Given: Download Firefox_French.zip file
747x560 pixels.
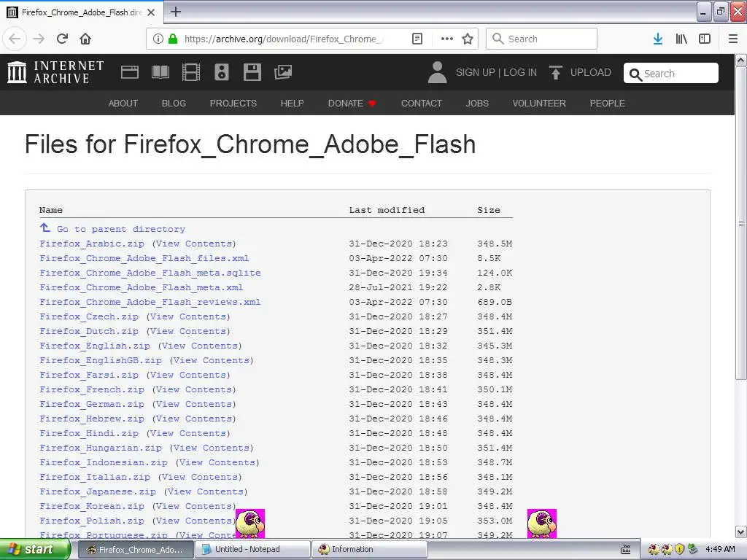Looking at the screenshot, I should point(92,389).
